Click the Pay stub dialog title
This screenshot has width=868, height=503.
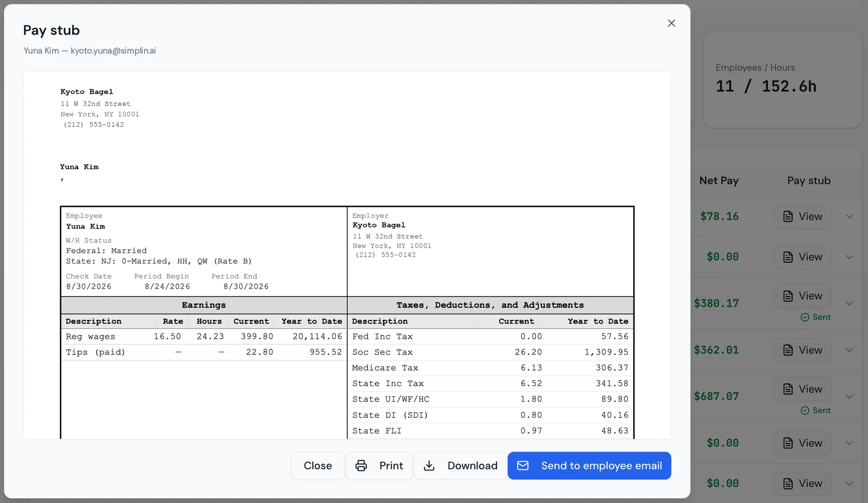click(52, 30)
